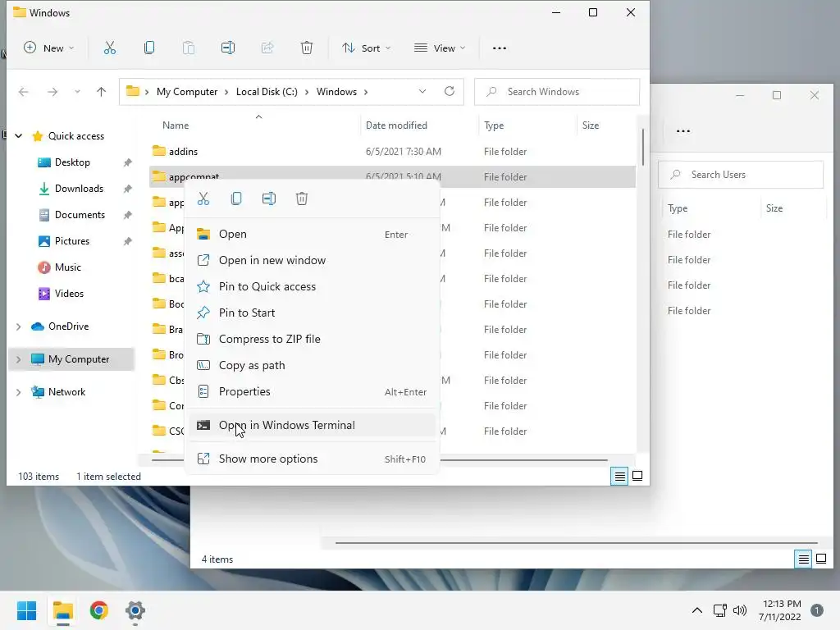Image resolution: width=840 pixels, height=630 pixels.
Task: Expand the My Computer tree node
Action: (19, 359)
